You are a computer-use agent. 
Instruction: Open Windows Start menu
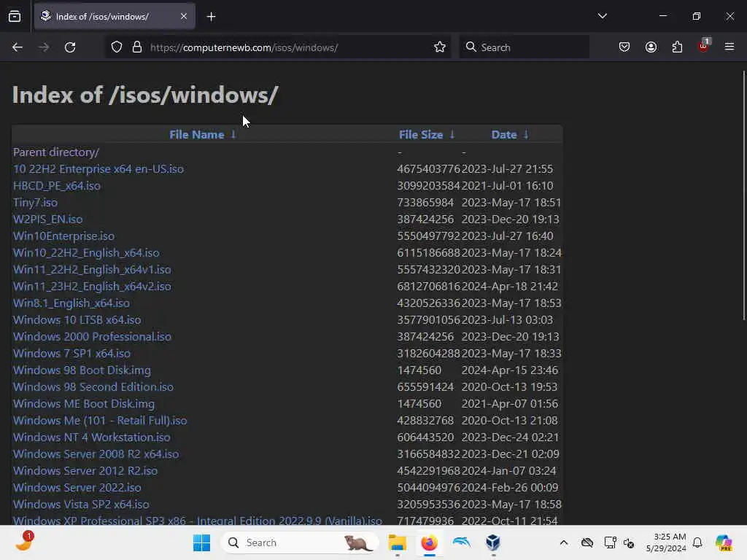click(x=201, y=542)
